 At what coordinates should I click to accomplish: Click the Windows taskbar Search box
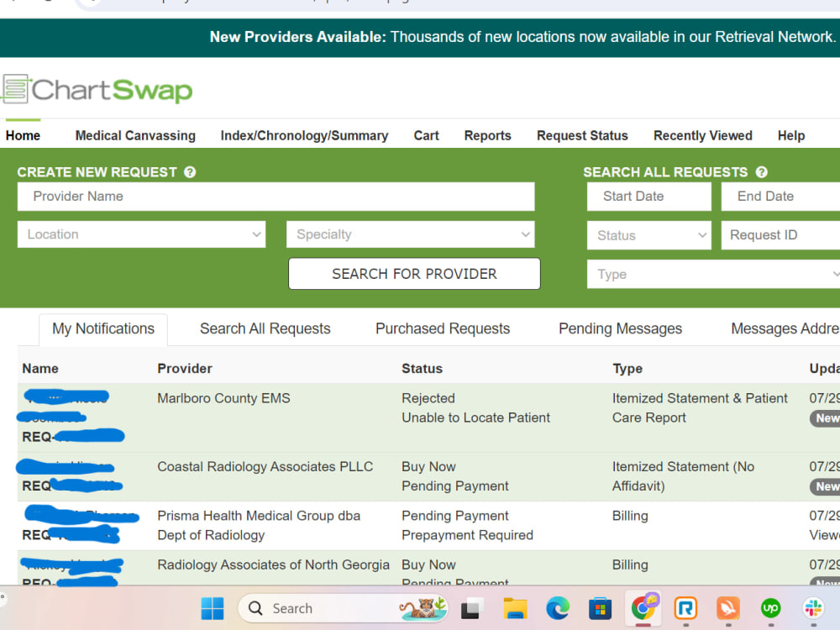click(343, 608)
